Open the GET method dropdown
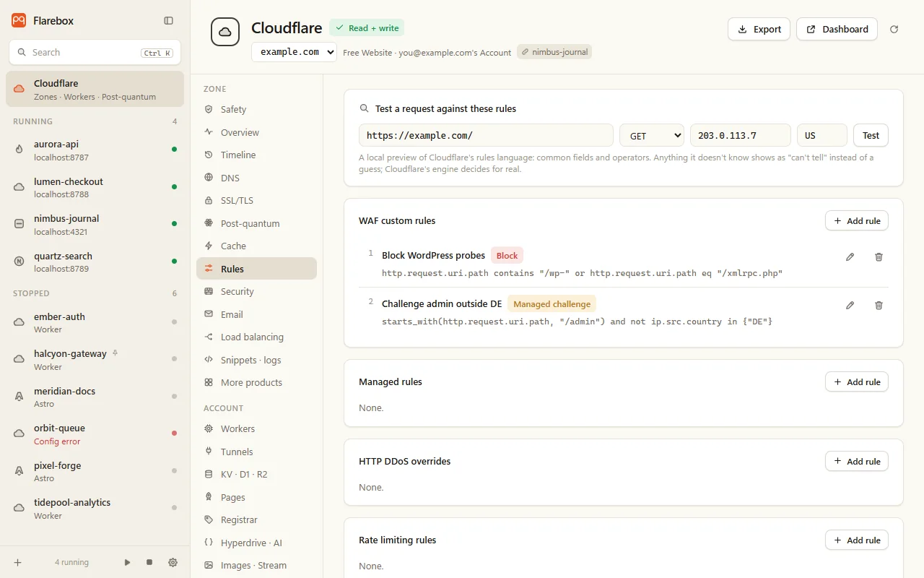The height and width of the screenshot is (578, 924). point(652,135)
